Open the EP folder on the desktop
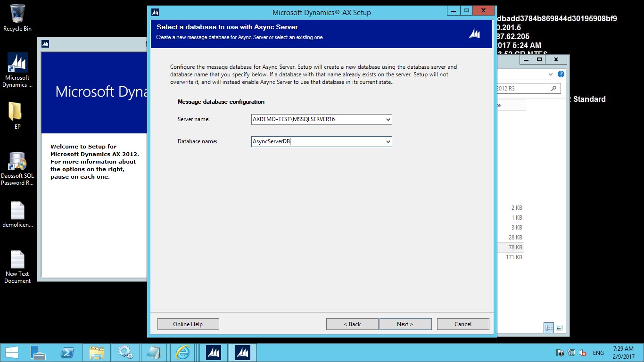This screenshot has width=644, height=362. click(x=17, y=115)
